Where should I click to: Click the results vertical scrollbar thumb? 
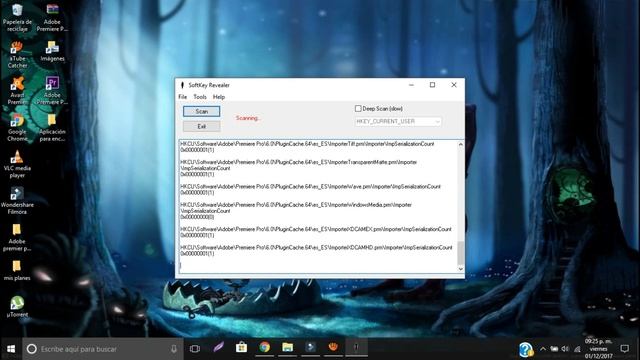tap(460, 253)
